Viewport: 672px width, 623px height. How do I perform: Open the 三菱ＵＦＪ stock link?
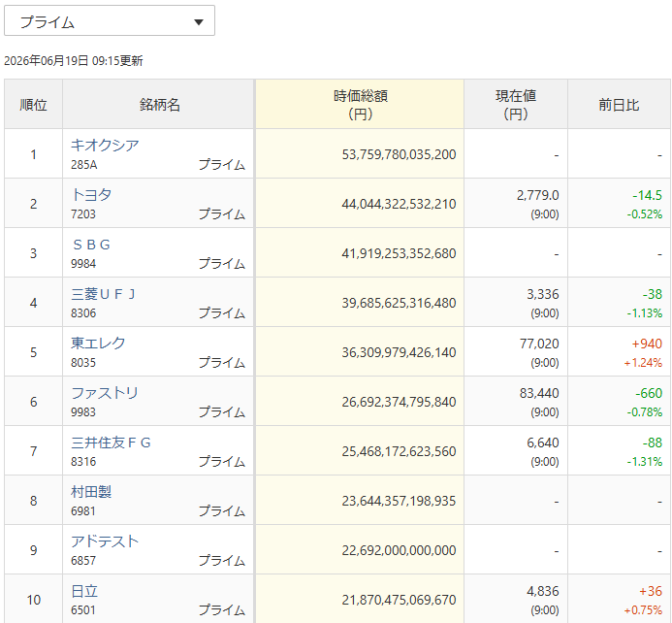click(104, 294)
